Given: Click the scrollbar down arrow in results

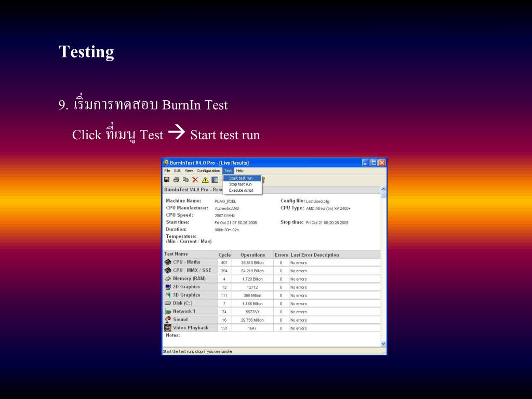Looking at the screenshot, I should [383, 343].
